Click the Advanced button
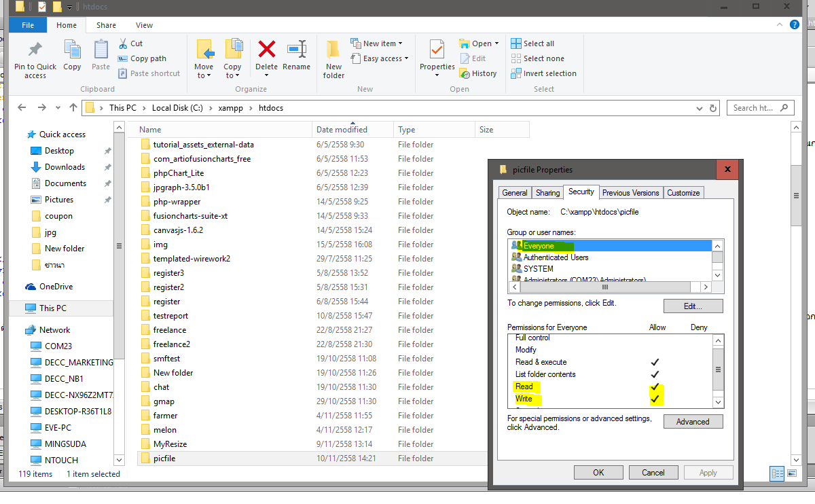Viewport: 815px width, 504px height. pyautogui.click(x=693, y=422)
